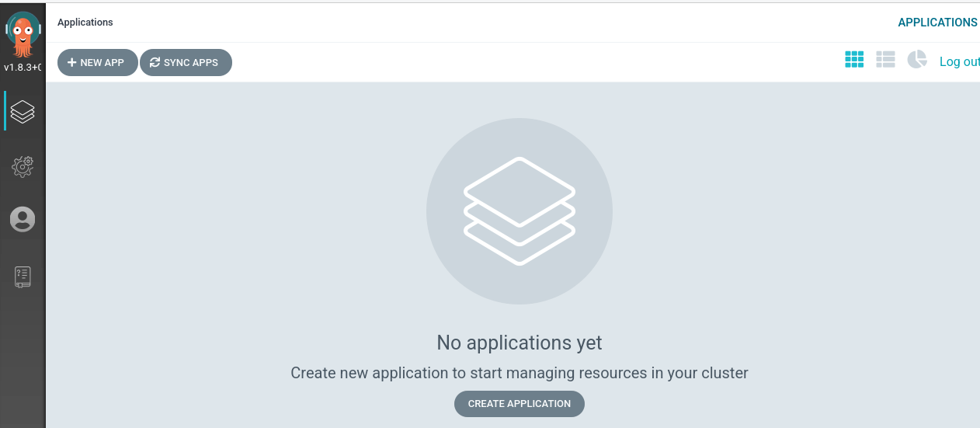980x428 pixels.
Task: Click the Log out link
Action: point(960,62)
